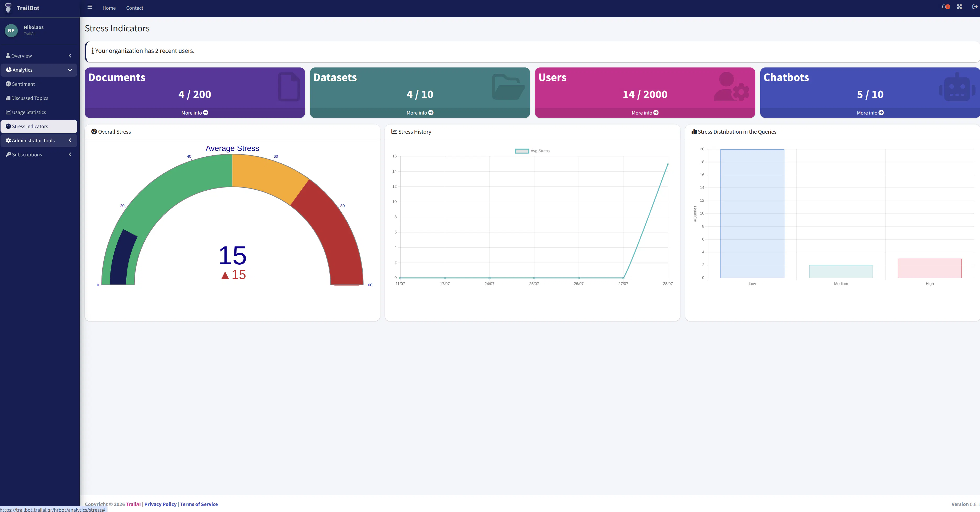Collapse the Analytics sidebar menu
The image size is (980, 512).
[x=39, y=70]
